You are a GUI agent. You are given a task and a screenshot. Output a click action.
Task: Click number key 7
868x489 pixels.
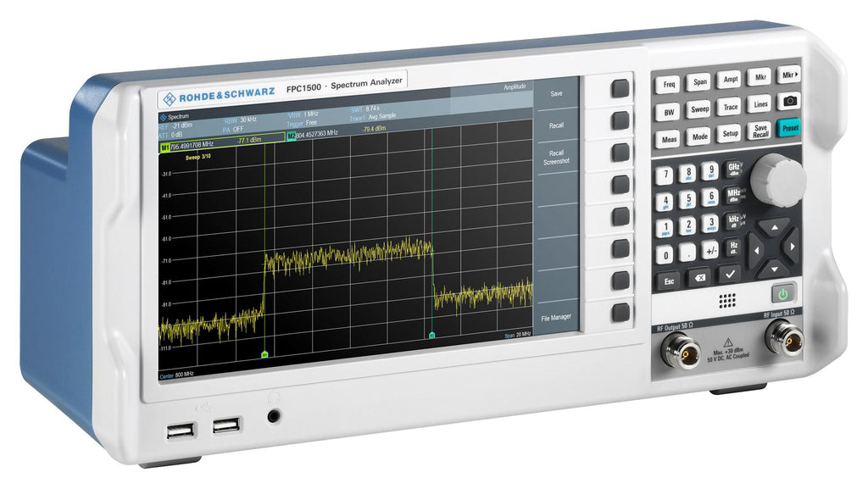click(x=665, y=176)
